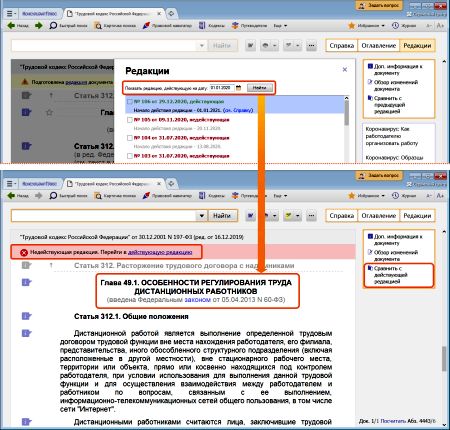Click Найти next to the edition date field

coord(260,88)
